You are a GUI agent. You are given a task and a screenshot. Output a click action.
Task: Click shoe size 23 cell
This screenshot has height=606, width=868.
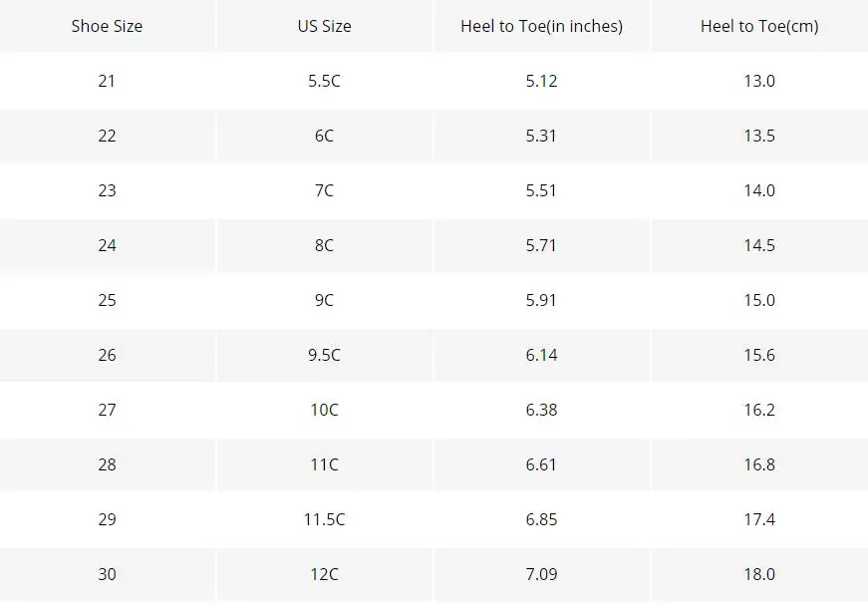[x=107, y=190]
